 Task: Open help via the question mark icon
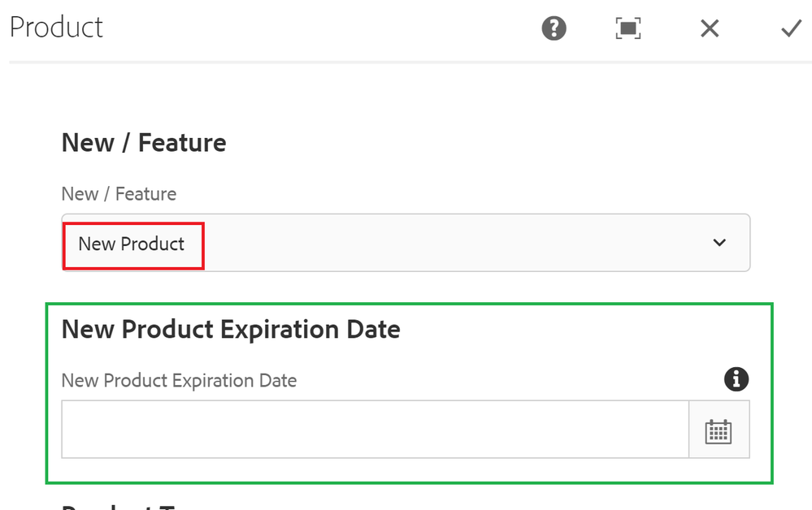point(554,29)
